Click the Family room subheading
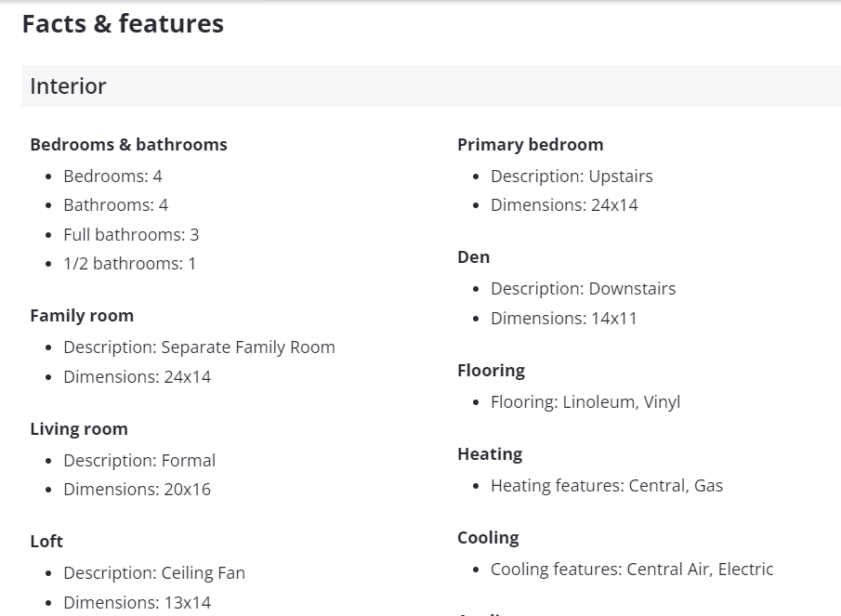This screenshot has height=616, width=841. (x=82, y=315)
